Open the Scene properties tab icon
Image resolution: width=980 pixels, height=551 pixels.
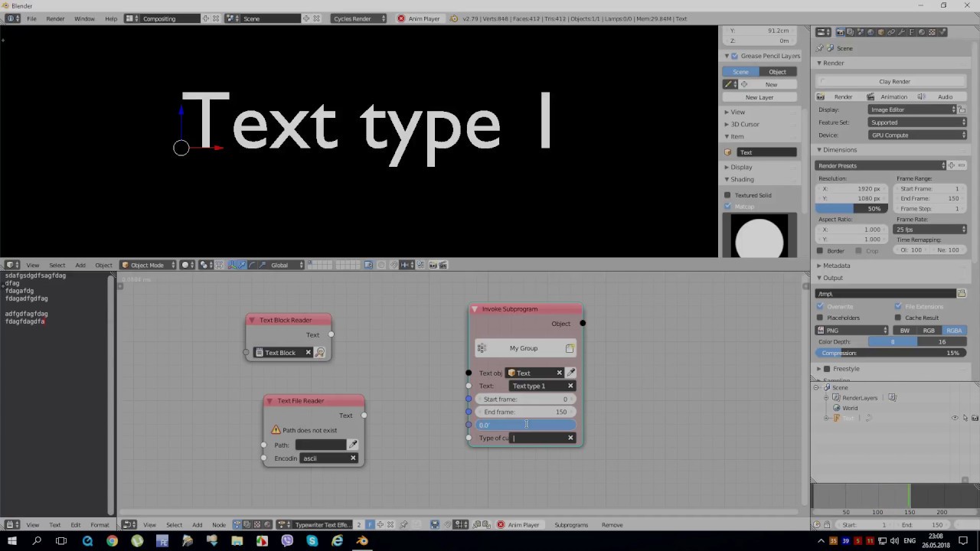tap(861, 32)
